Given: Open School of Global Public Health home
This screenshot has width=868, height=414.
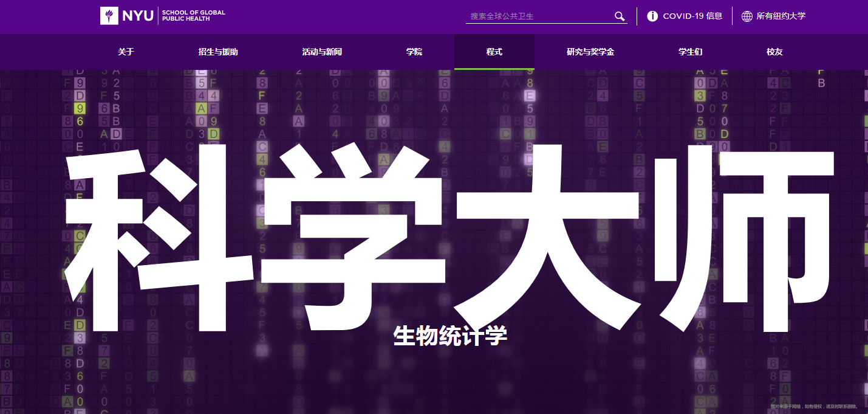Looking at the screenshot, I should (x=193, y=16).
